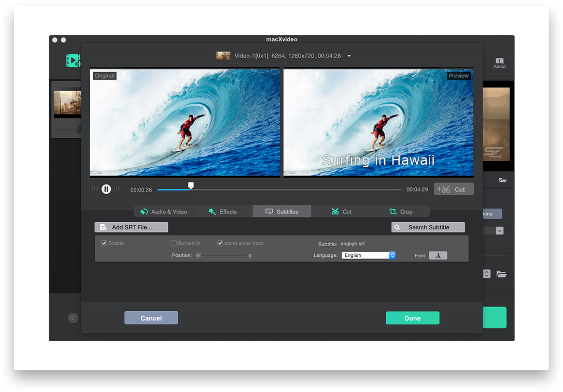Click Done to apply edits
563x392 pixels.
tap(413, 318)
